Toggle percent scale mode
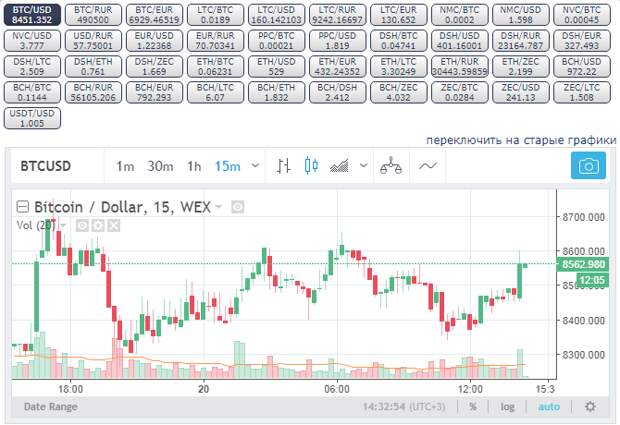620x425 pixels. 473,406
